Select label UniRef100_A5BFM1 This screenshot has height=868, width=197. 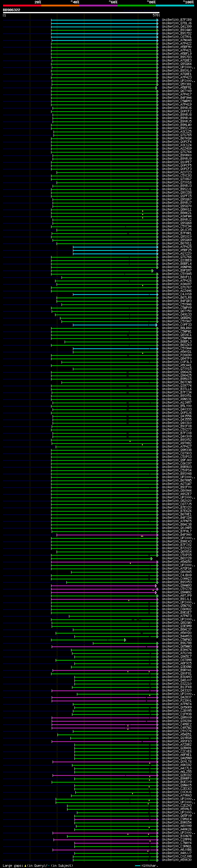(x=176, y=88)
